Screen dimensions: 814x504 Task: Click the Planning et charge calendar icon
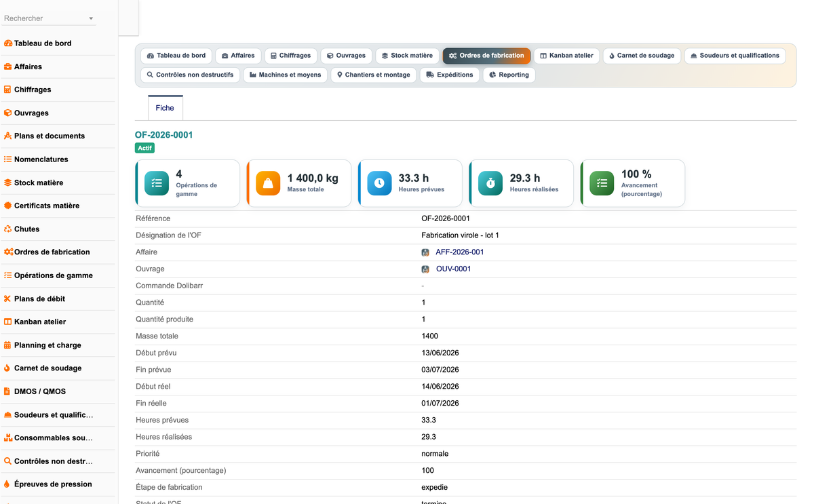pos(8,345)
